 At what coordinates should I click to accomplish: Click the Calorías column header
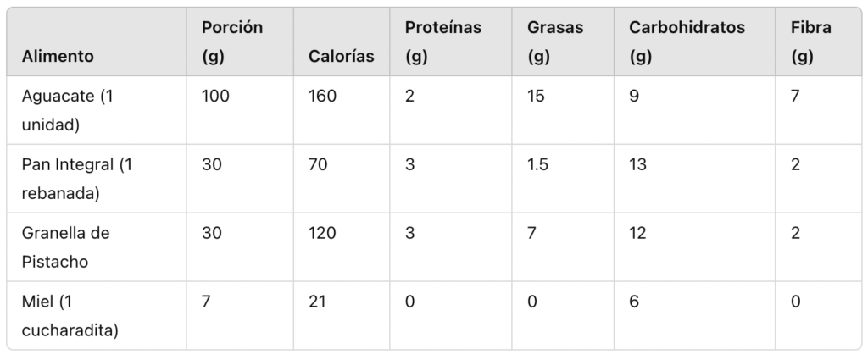coord(342,57)
